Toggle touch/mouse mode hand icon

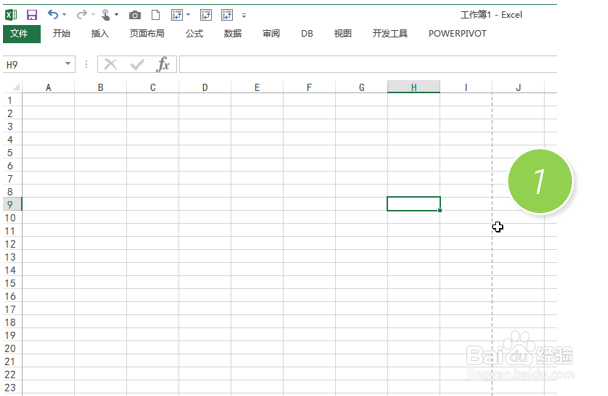[105, 15]
